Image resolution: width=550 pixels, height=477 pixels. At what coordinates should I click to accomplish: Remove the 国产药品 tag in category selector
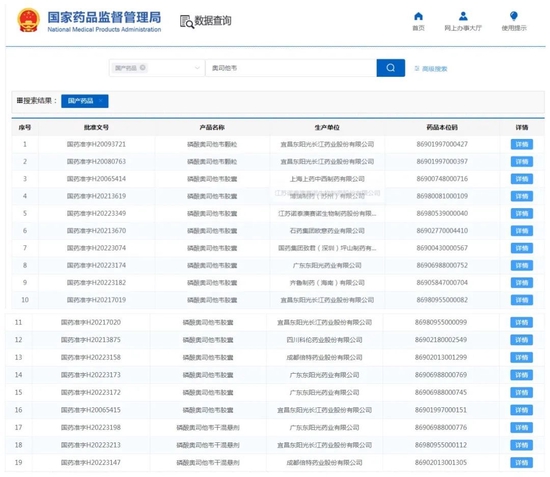tap(142, 67)
